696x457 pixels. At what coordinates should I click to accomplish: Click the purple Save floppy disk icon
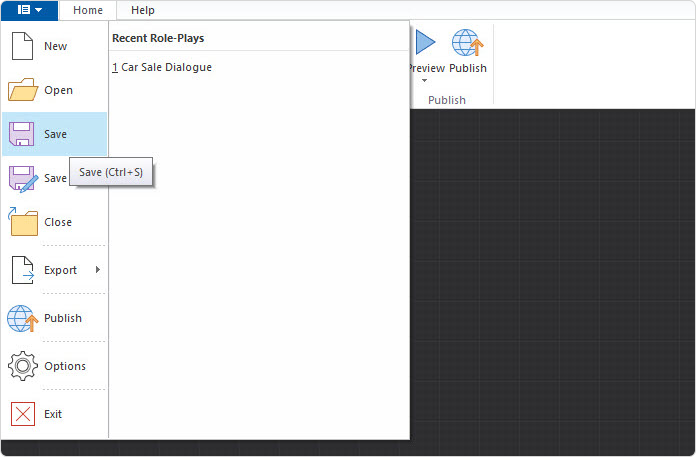[x=21, y=134]
